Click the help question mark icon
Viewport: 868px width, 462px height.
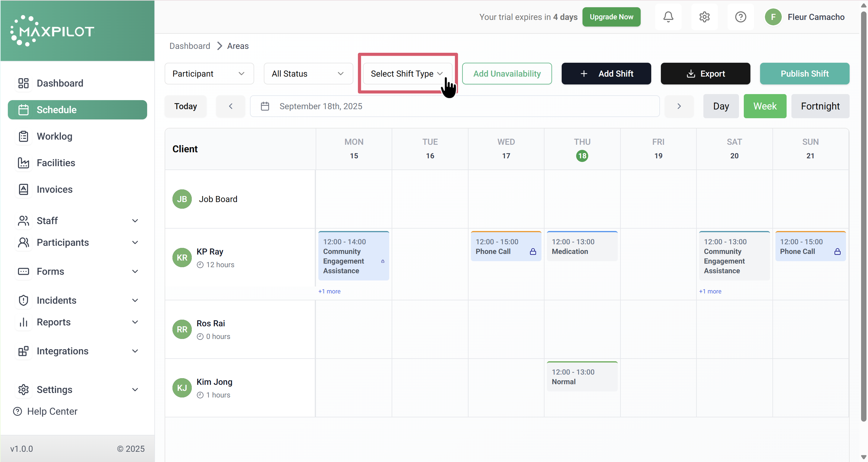[740, 17]
